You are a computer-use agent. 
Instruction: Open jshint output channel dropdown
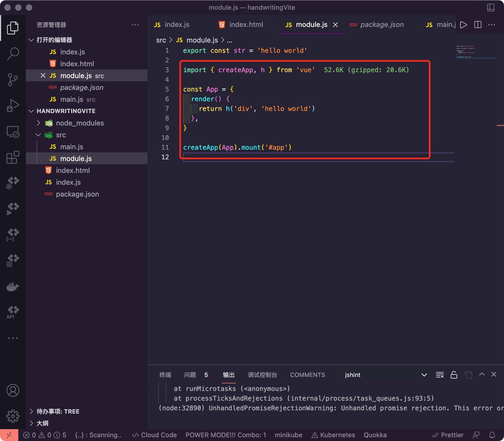pos(386,375)
